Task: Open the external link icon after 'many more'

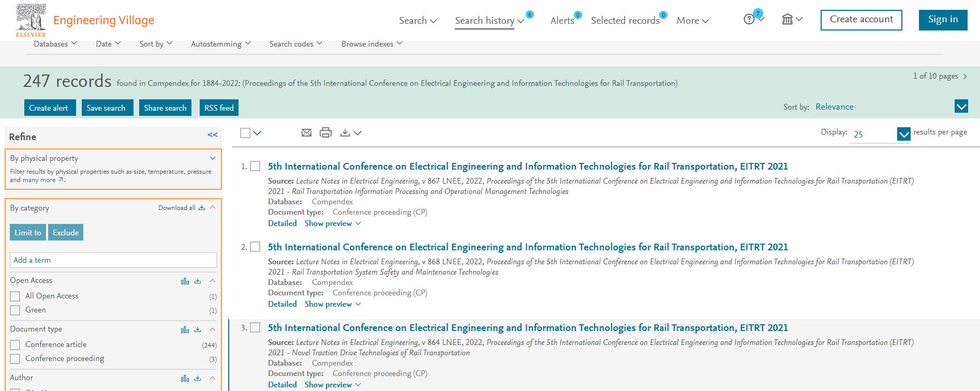Action: pos(61,180)
